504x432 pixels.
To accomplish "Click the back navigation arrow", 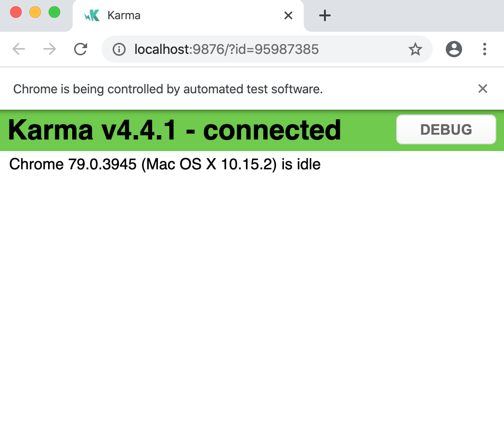I will click(18, 49).
